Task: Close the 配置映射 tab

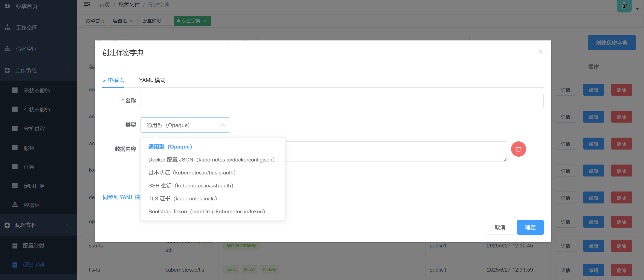Action: [x=166, y=21]
